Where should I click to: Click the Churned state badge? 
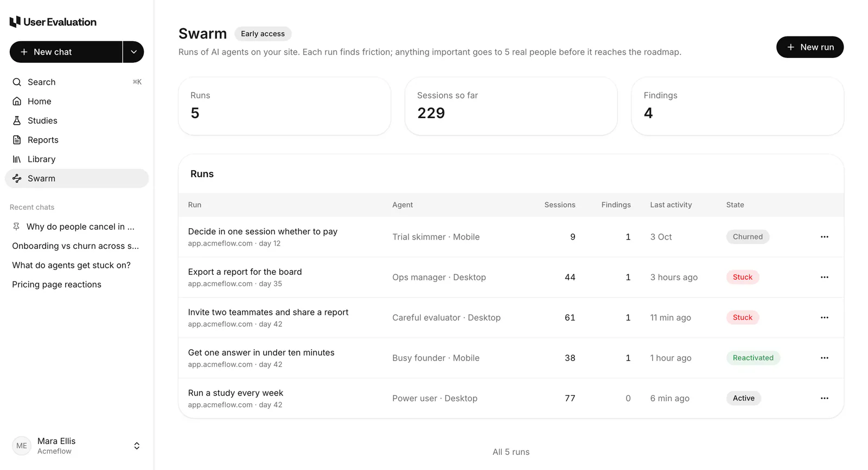click(x=748, y=237)
